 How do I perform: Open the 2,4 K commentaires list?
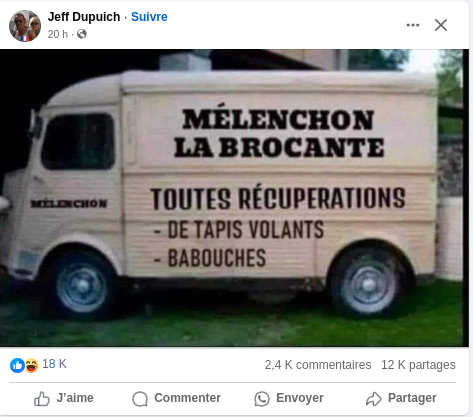point(318,365)
